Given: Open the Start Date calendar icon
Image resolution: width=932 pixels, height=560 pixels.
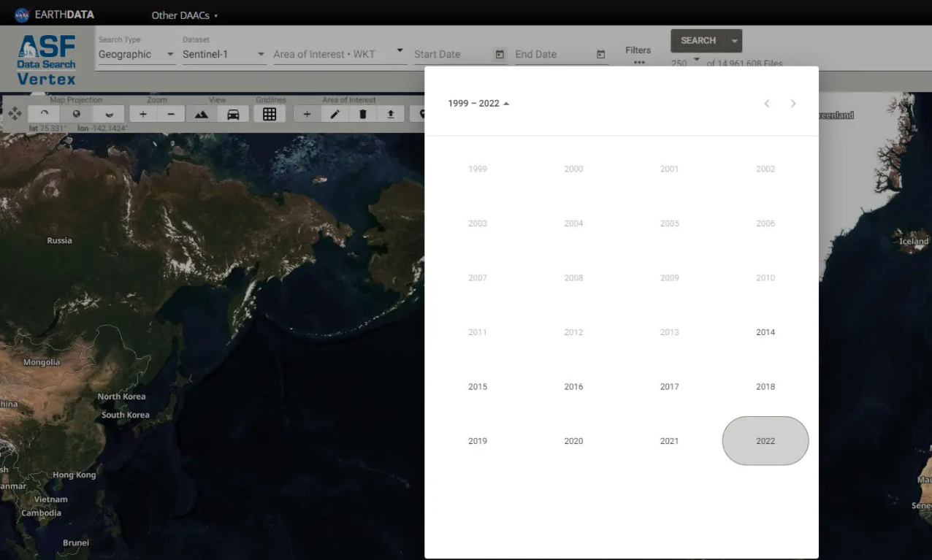Looking at the screenshot, I should point(500,55).
